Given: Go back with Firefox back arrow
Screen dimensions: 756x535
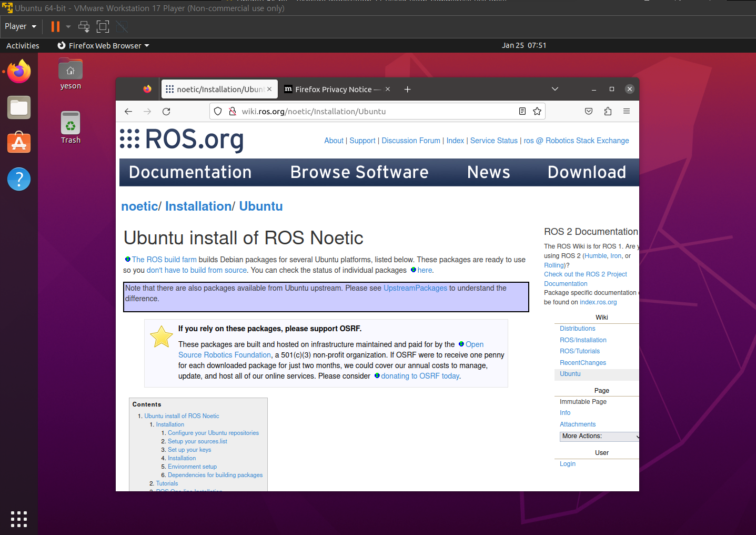Looking at the screenshot, I should [x=128, y=111].
